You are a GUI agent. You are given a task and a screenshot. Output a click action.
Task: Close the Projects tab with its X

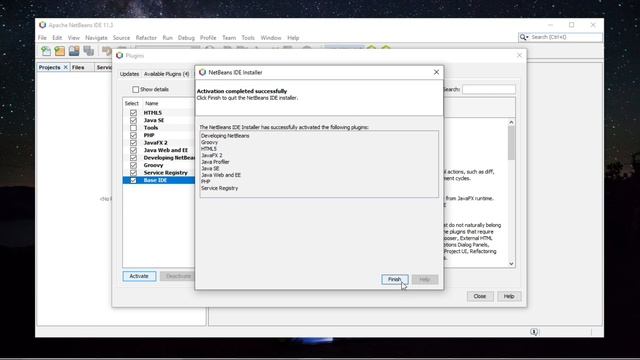[x=65, y=67]
